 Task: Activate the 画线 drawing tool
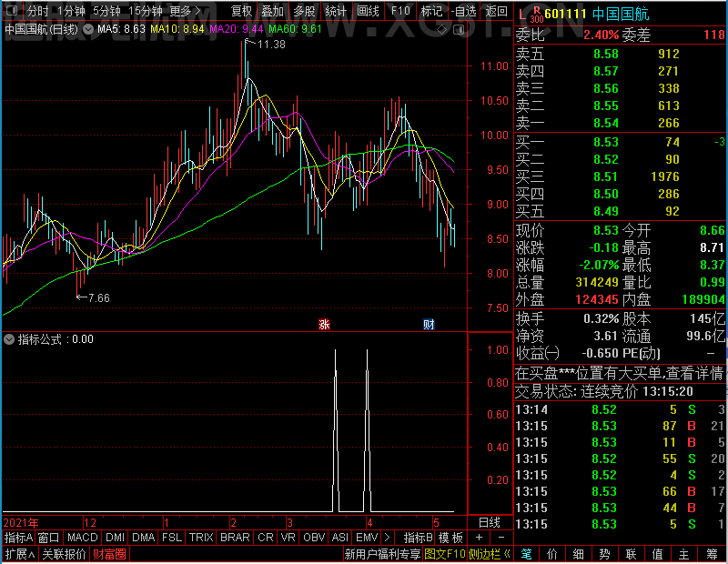click(368, 11)
